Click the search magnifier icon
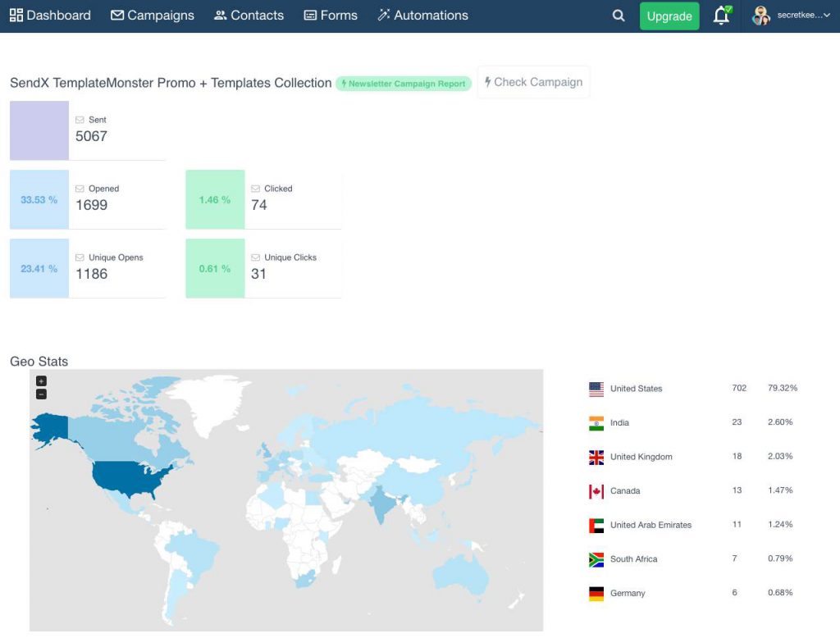Image resolution: width=840 pixels, height=638 pixels. tap(619, 16)
